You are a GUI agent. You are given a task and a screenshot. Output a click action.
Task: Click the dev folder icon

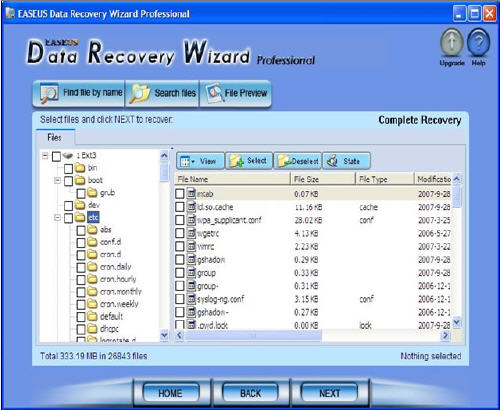(80, 205)
